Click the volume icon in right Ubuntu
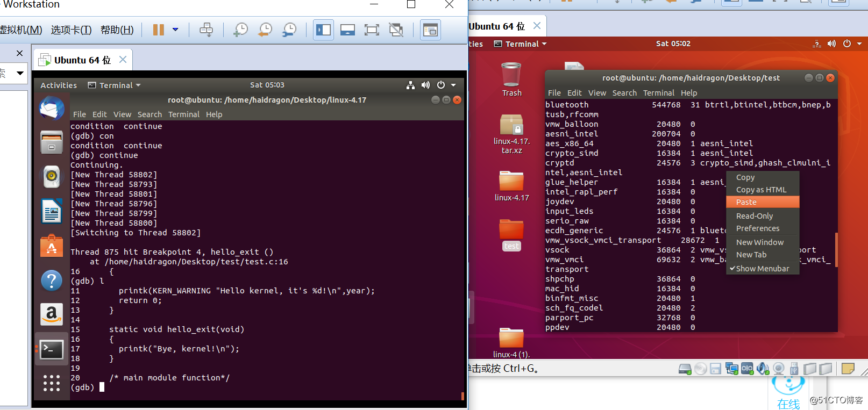The image size is (868, 410). tap(831, 44)
